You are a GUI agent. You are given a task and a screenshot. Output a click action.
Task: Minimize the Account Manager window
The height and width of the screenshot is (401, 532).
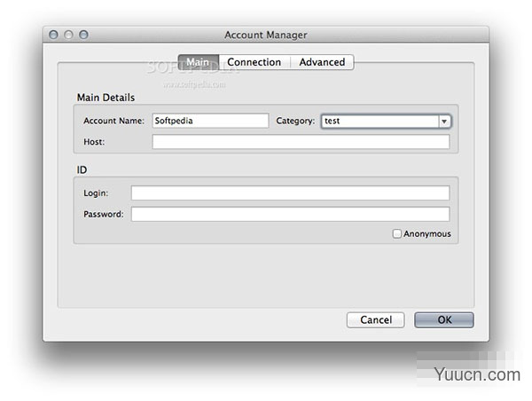[68, 35]
